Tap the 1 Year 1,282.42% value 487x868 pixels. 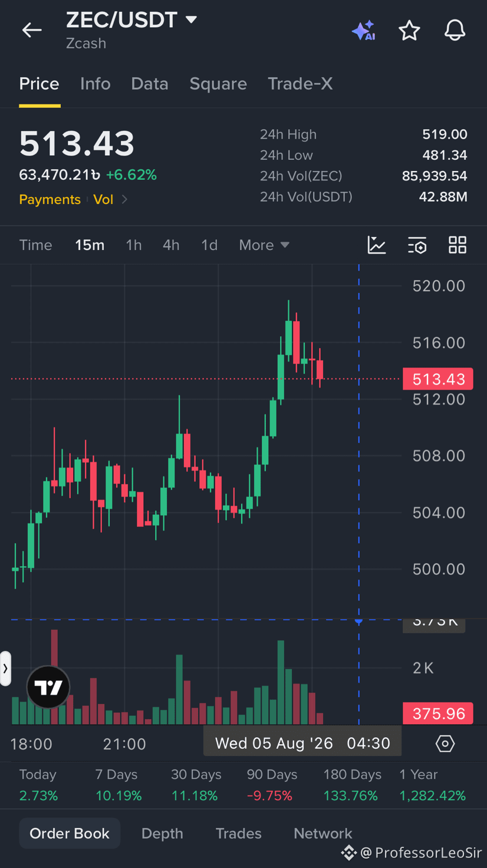pyautogui.click(x=432, y=795)
